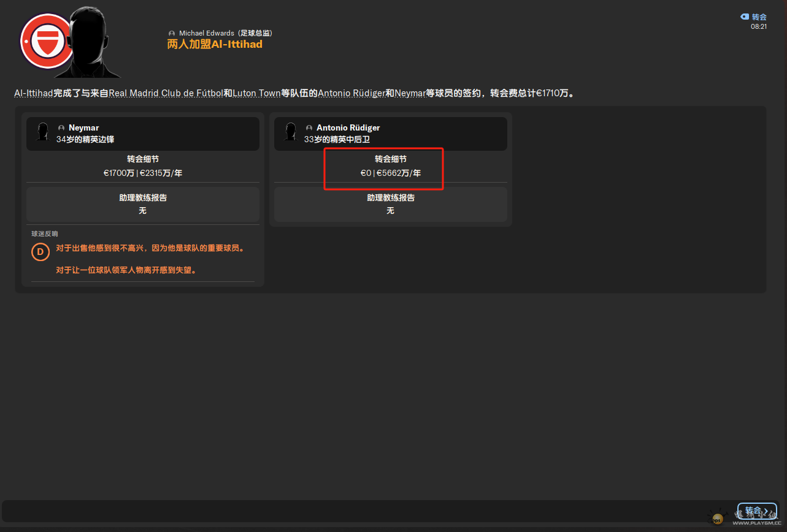This screenshot has width=787, height=532.
Task: Open the Luton Town link
Action: 256,94
